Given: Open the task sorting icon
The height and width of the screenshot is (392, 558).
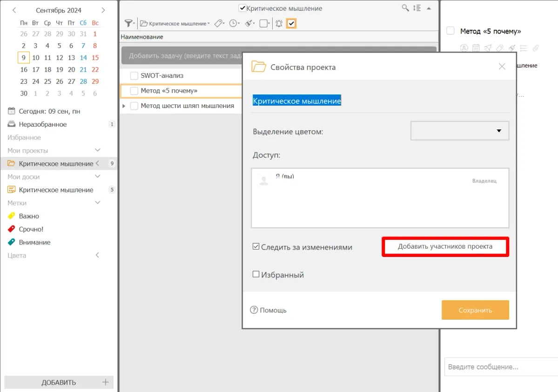Looking at the screenshot, I should coord(417,8).
